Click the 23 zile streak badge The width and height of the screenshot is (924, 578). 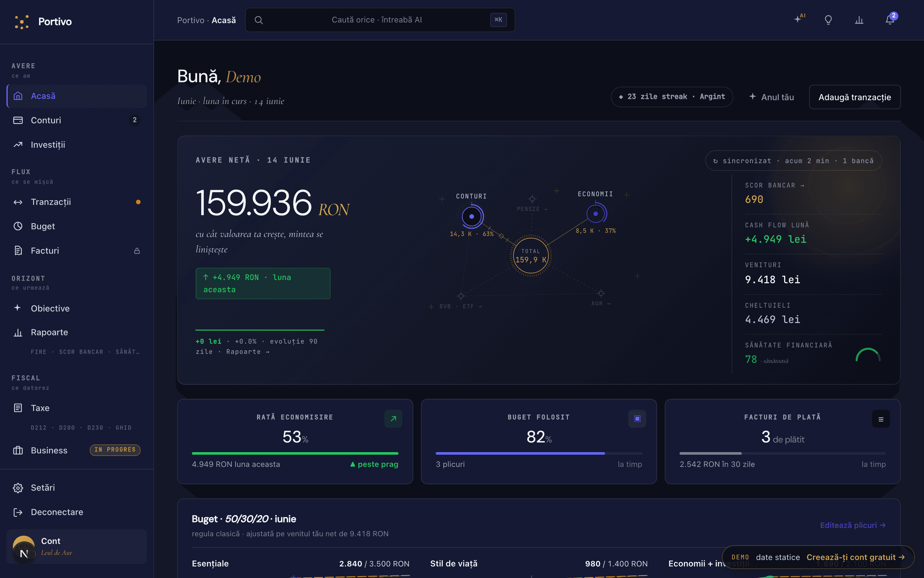(x=672, y=97)
